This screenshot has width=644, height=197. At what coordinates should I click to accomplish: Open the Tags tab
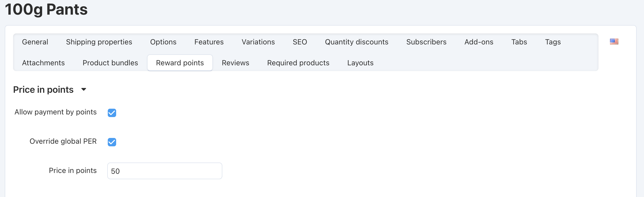pyautogui.click(x=553, y=42)
